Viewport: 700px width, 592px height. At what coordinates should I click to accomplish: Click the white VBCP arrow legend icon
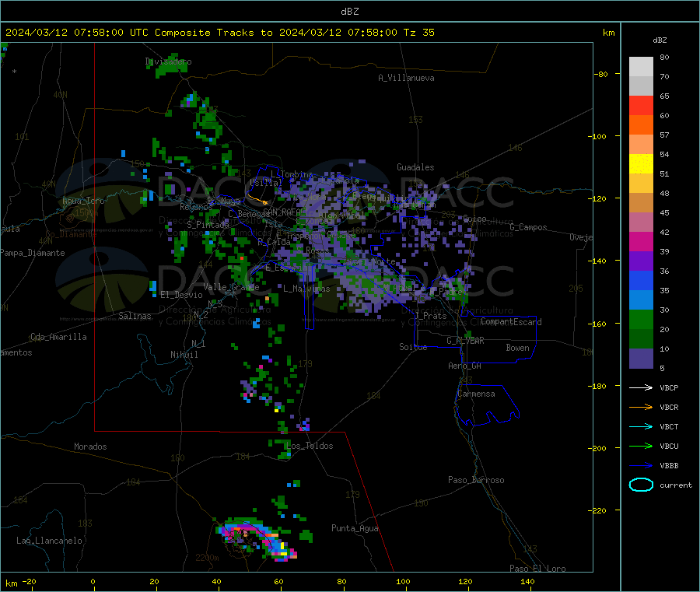[x=641, y=387]
